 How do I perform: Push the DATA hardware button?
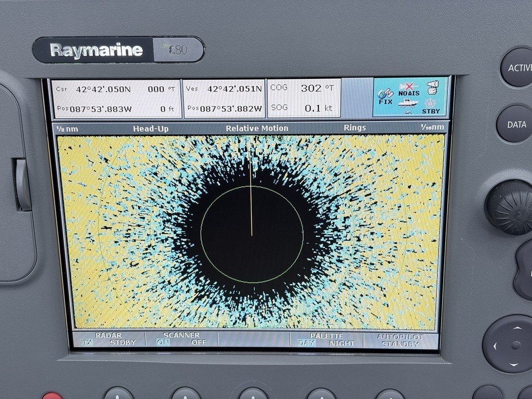[516, 124]
